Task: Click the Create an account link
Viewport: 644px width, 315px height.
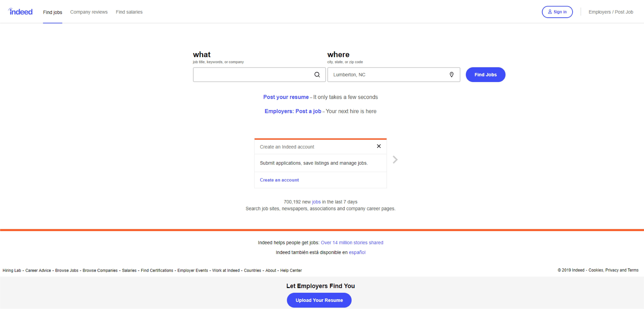Action: (279, 180)
